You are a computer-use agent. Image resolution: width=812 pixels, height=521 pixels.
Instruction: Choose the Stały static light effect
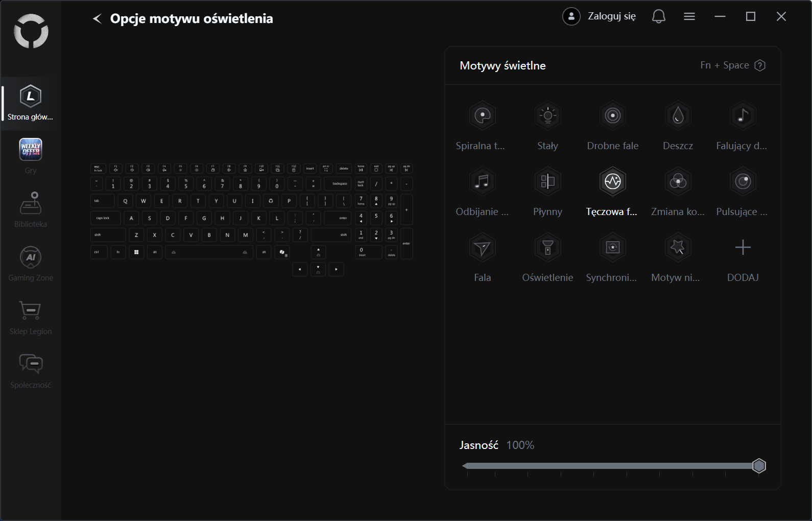pos(547,116)
